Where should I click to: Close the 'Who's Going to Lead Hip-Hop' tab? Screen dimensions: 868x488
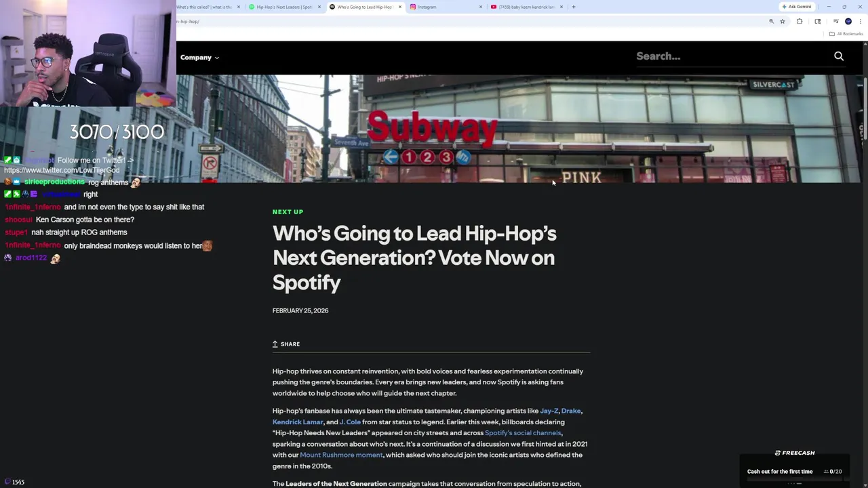pos(400,7)
